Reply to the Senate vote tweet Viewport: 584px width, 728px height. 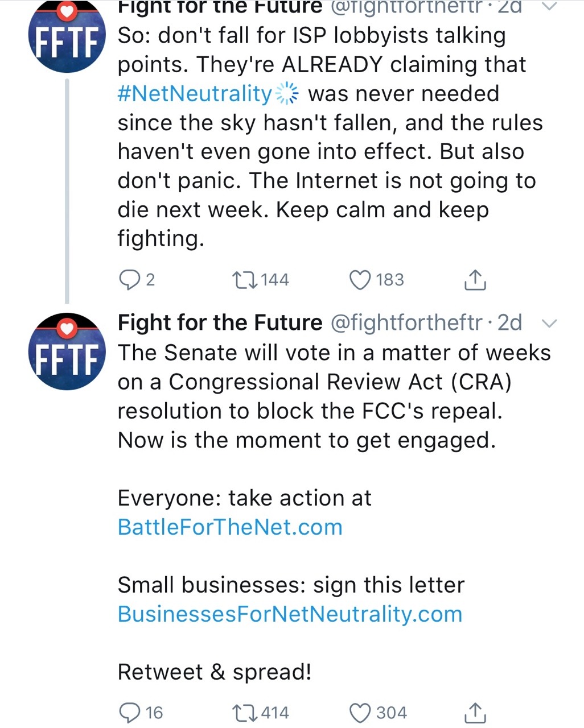click(129, 712)
